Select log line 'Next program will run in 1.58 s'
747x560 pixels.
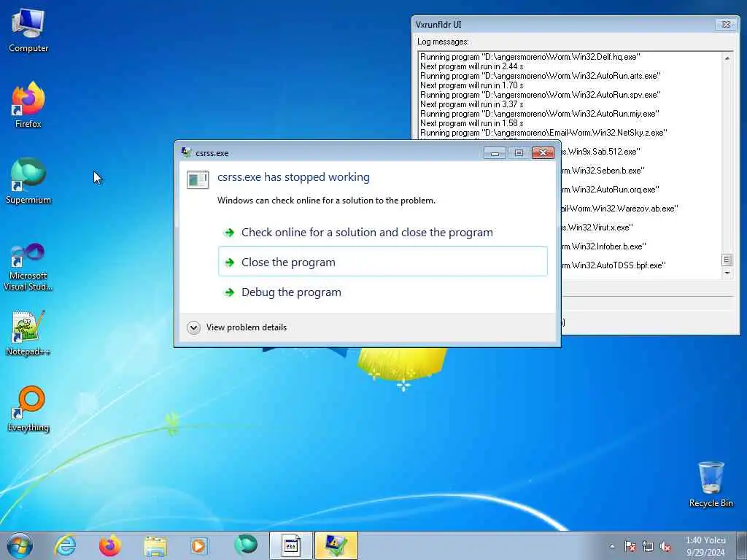[472, 122]
